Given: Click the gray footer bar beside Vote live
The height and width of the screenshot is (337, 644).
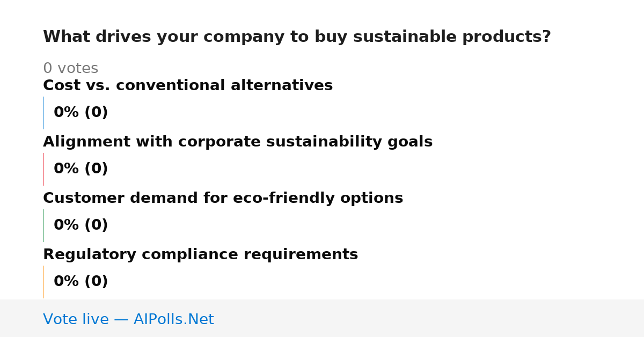Looking at the screenshot, I should [429, 318].
